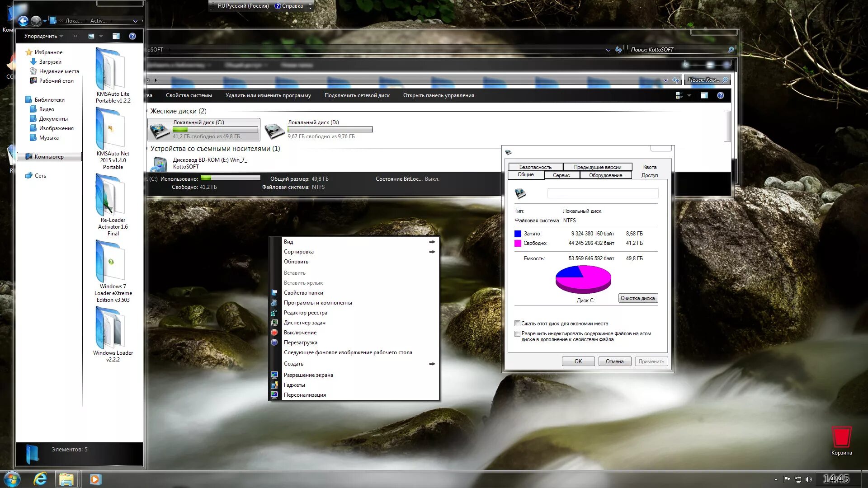The width and height of the screenshot is (868, 488).
Task: Select Документы library in navigation pane
Action: click(53, 119)
